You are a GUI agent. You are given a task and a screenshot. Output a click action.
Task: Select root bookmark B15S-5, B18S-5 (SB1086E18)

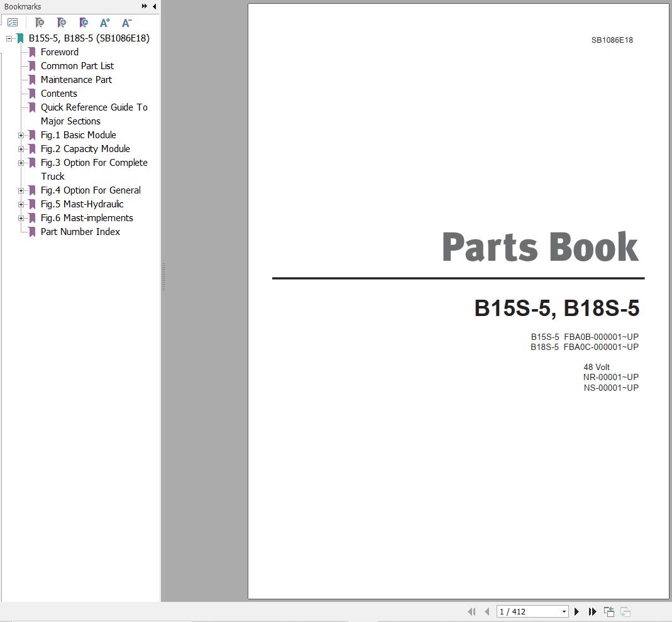89,38
